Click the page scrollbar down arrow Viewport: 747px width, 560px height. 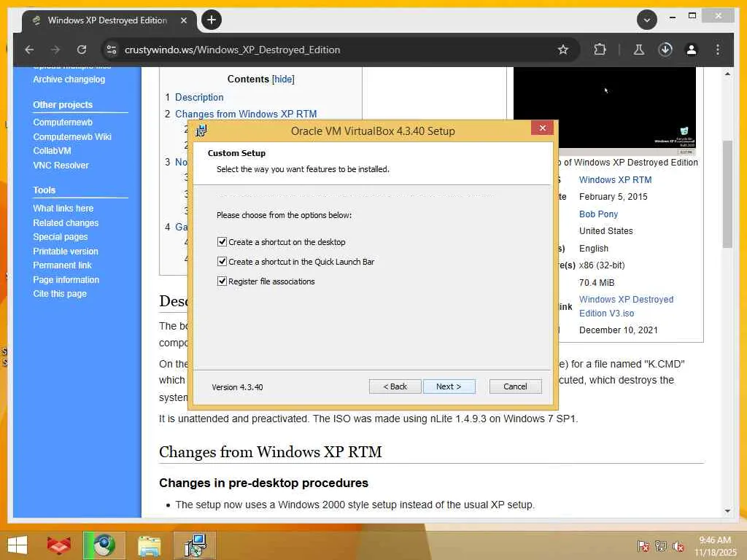pyautogui.click(x=727, y=510)
